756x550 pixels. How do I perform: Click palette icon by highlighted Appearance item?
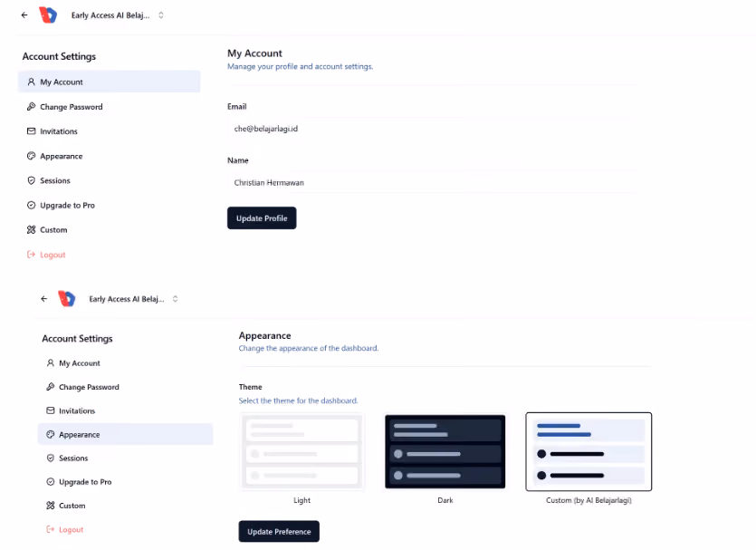tap(50, 434)
